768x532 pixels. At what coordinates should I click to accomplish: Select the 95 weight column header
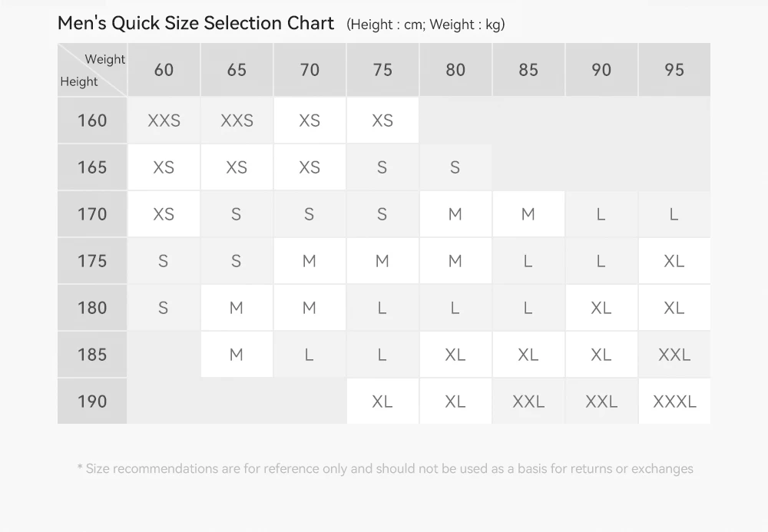[674, 70]
